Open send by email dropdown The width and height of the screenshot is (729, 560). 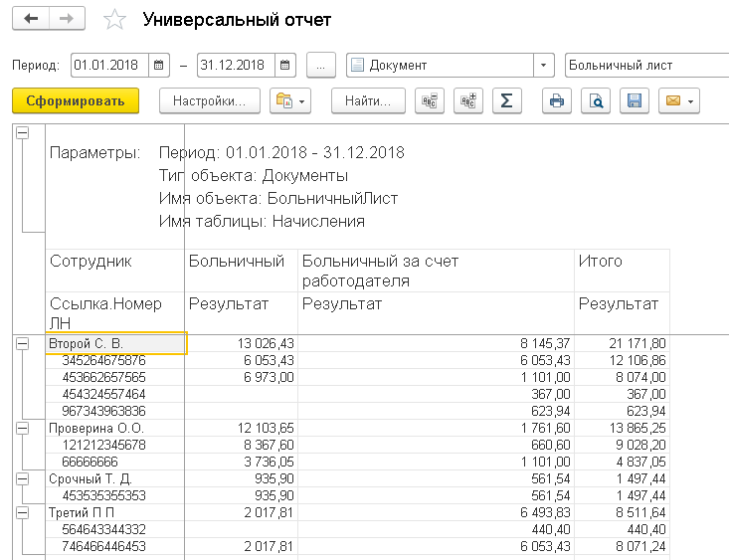pyautogui.click(x=679, y=100)
